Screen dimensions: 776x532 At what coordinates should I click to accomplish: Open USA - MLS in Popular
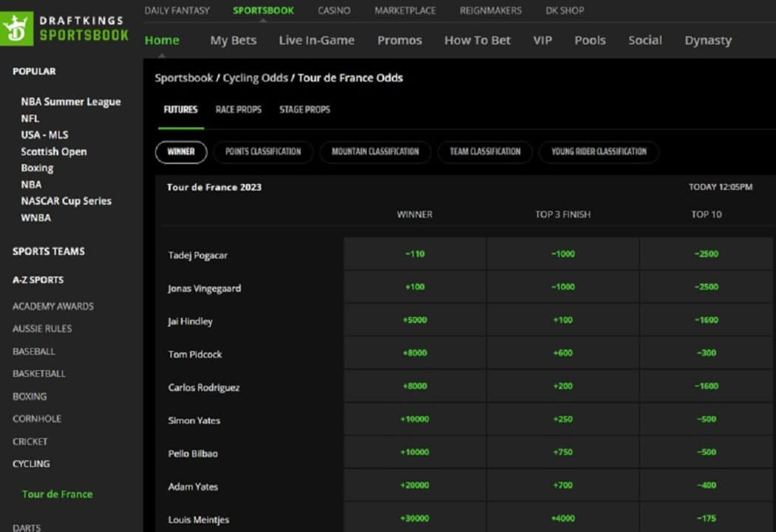pos(44,134)
